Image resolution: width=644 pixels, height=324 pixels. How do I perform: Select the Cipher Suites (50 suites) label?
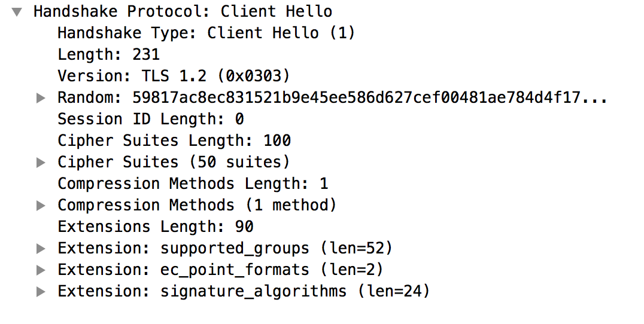click(174, 162)
